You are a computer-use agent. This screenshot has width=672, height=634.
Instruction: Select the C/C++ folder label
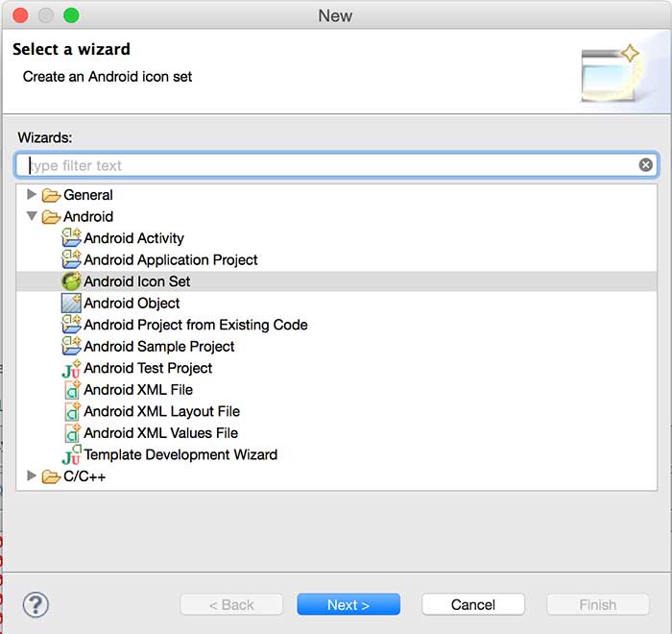(x=84, y=476)
